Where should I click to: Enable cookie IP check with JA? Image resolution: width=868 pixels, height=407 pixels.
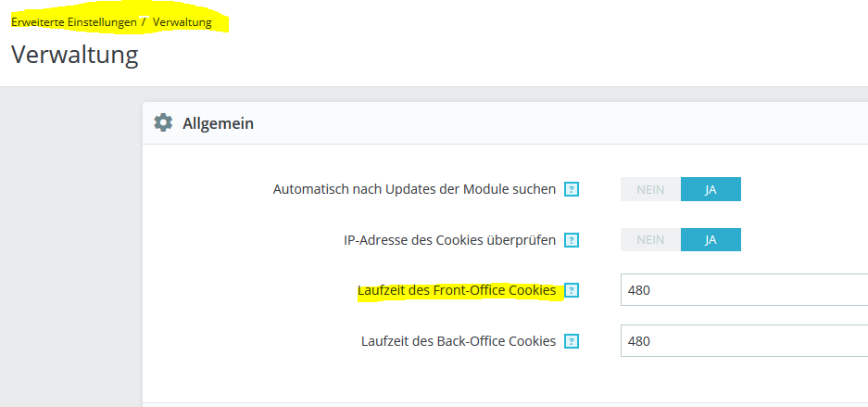click(711, 239)
